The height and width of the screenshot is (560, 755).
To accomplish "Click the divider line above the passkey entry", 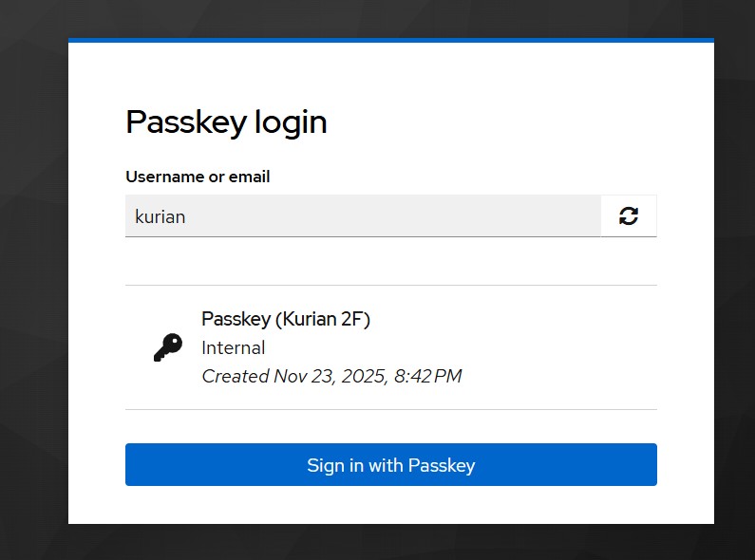I will (x=390, y=285).
